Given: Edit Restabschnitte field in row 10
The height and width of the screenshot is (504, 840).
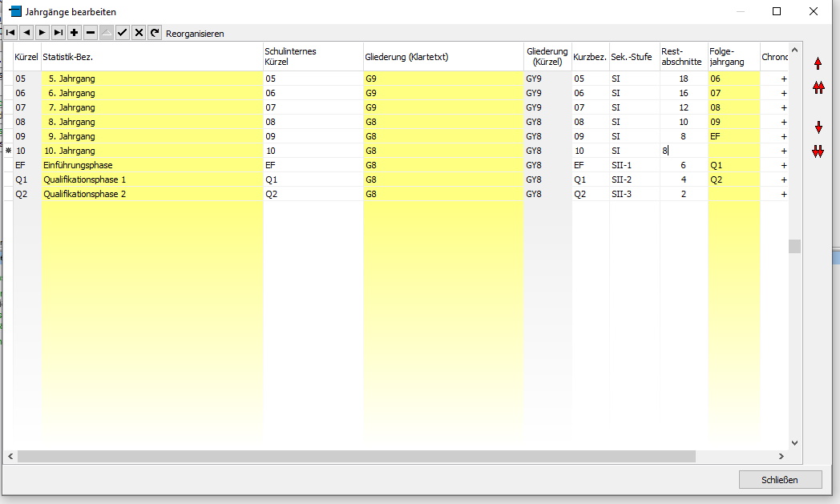Looking at the screenshot, I should point(684,151).
